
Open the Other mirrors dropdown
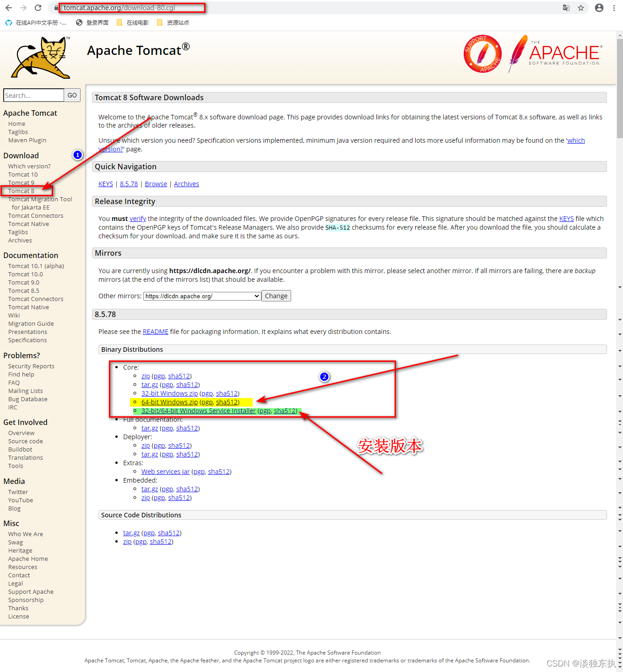click(202, 296)
